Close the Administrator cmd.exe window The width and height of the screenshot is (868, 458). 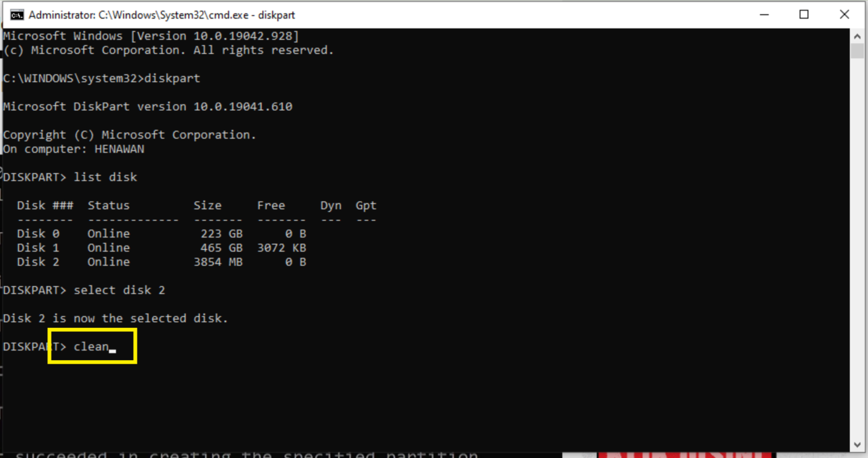coord(844,15)
